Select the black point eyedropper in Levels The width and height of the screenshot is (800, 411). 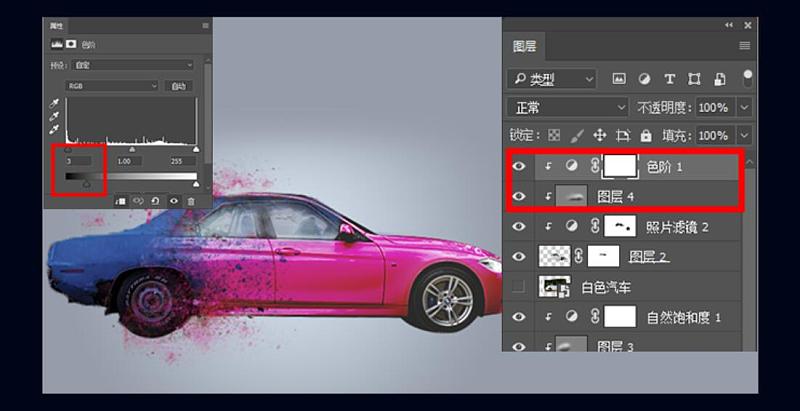[54, 104]
